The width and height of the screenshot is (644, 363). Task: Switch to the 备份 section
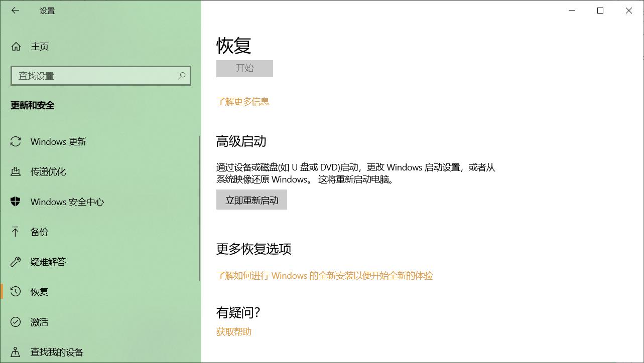click(x=40, y=232)
